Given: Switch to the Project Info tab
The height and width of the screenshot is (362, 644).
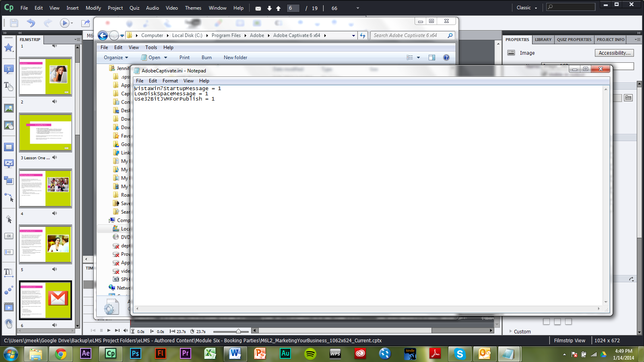Looking at the screenshot, I should click(611, 39).
